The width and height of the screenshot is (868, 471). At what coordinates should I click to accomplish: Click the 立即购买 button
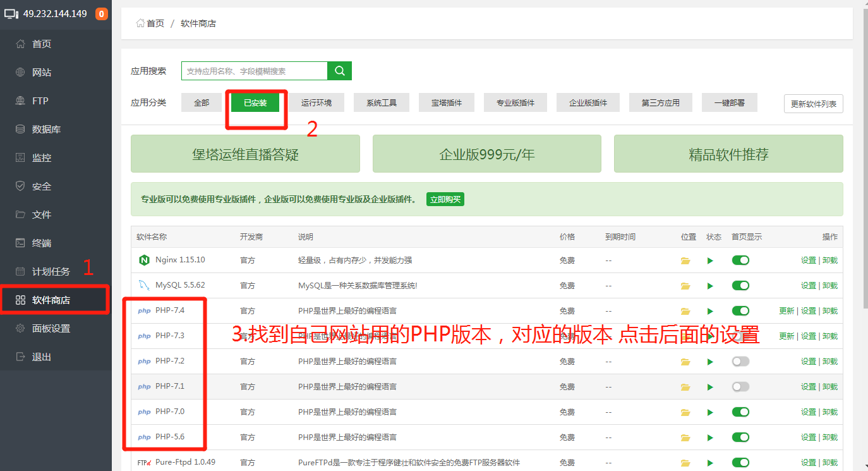[445, 199]
